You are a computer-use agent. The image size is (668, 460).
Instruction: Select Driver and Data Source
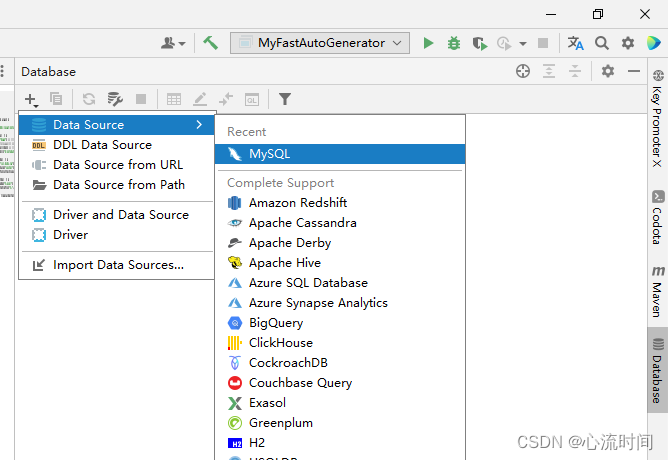pyautogui.click(x=116, y=215)
